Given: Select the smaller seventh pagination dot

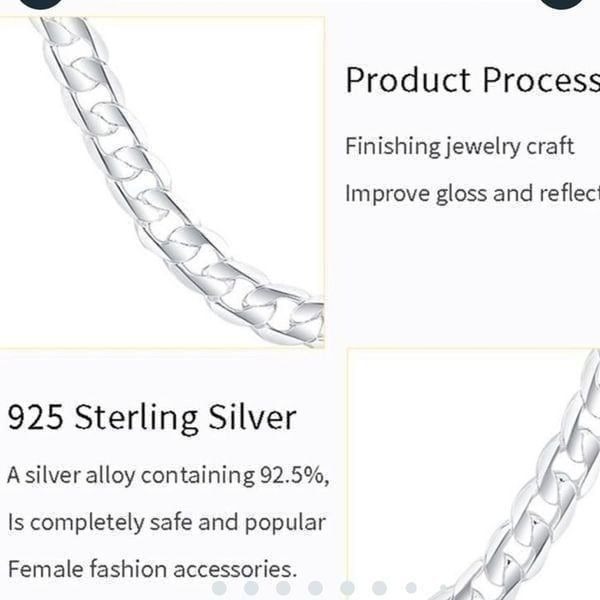Looking at the screenshot, I should coord(411,588).
